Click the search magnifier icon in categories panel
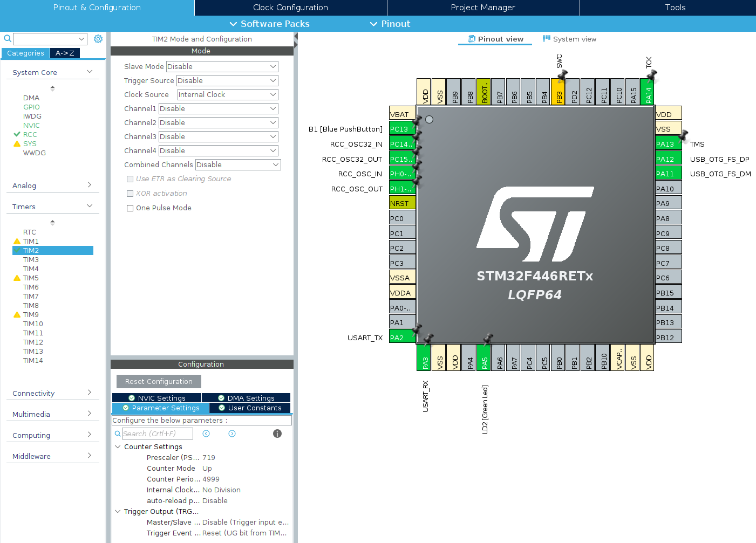 coord(8,39)
